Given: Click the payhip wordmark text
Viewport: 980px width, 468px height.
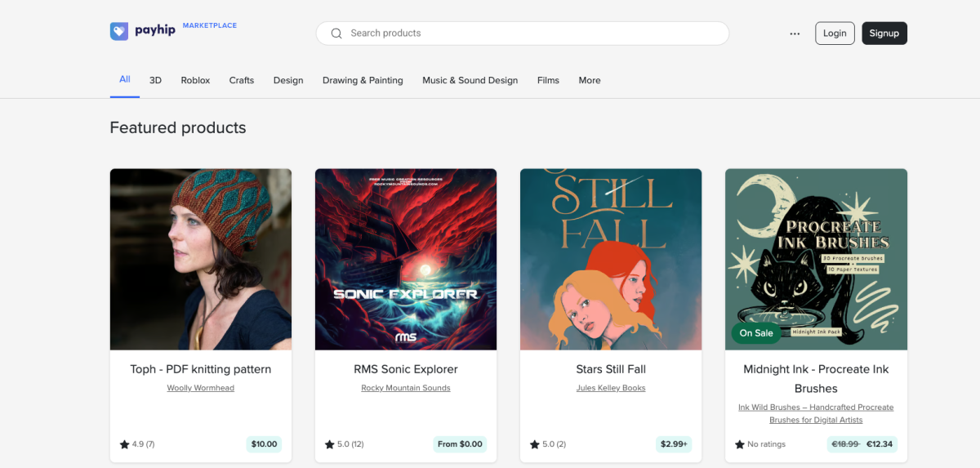Looking at the screenshot, I should (x=154, y=33).
